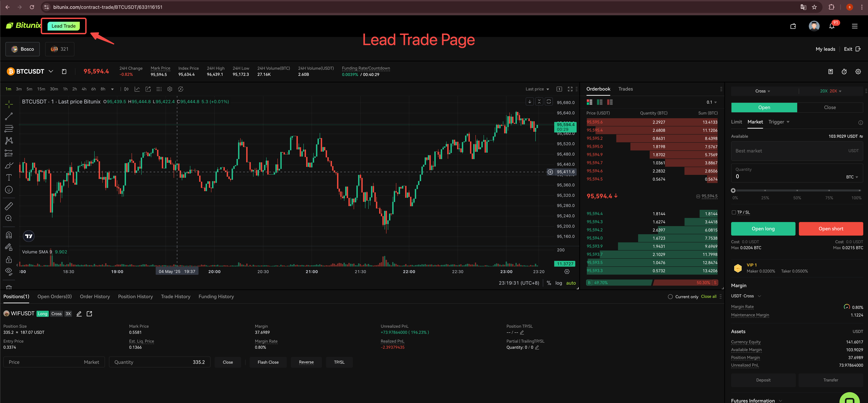Open user profile avatar
868x403 pixels.
tap(814, 26)
